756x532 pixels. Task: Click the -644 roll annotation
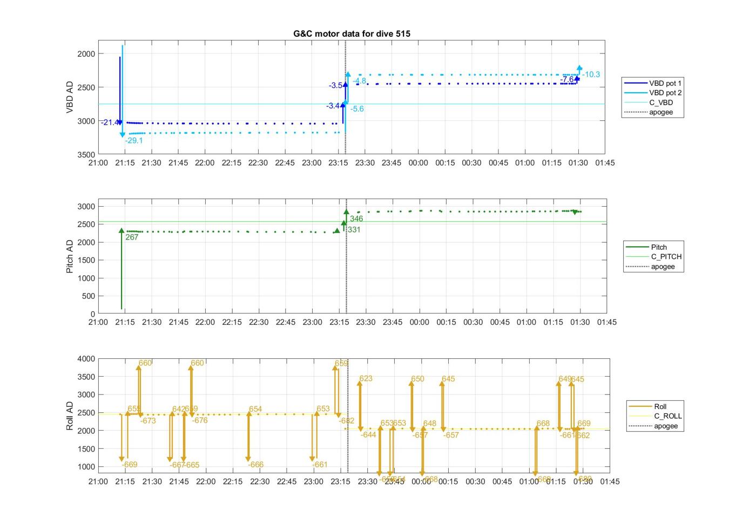tap(368, 435)
